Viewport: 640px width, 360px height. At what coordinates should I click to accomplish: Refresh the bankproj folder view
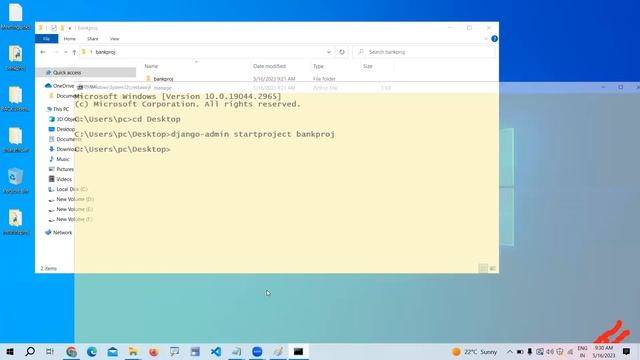342,52
